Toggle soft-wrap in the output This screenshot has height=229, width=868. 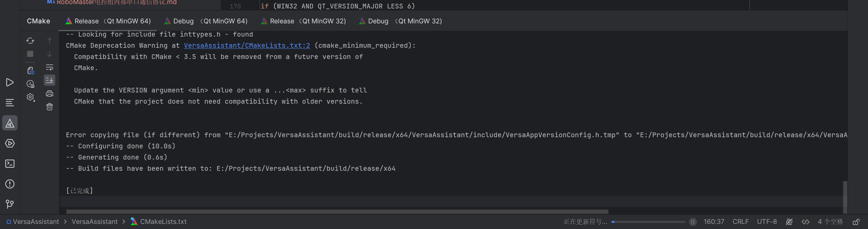50,67
